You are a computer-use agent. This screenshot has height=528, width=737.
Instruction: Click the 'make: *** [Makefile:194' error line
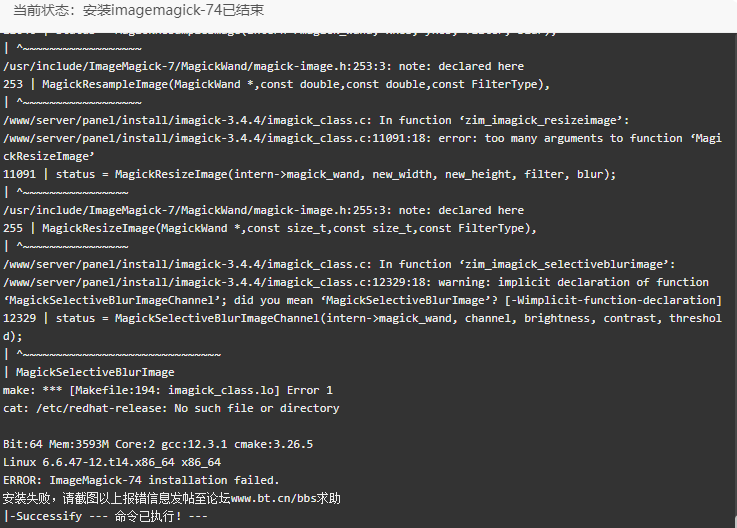(168, 390)
